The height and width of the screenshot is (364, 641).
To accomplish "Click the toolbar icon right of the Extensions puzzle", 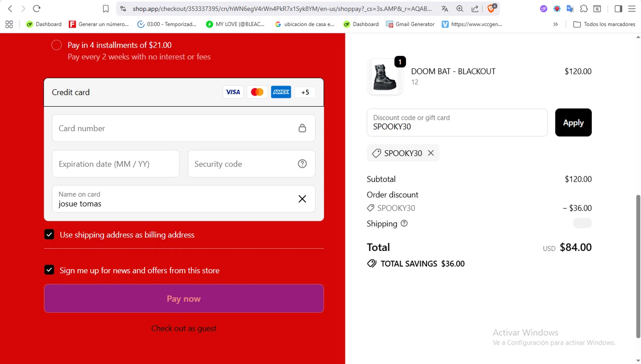I will [597, 9].
